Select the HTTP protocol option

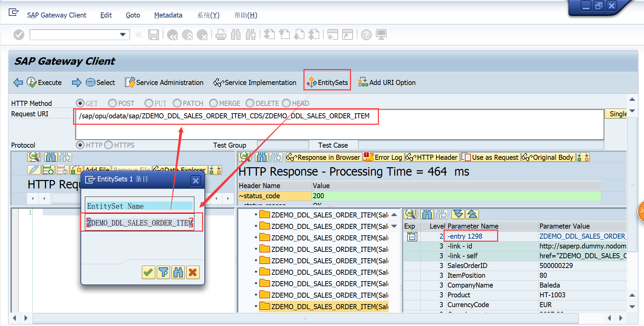(80, 145)
